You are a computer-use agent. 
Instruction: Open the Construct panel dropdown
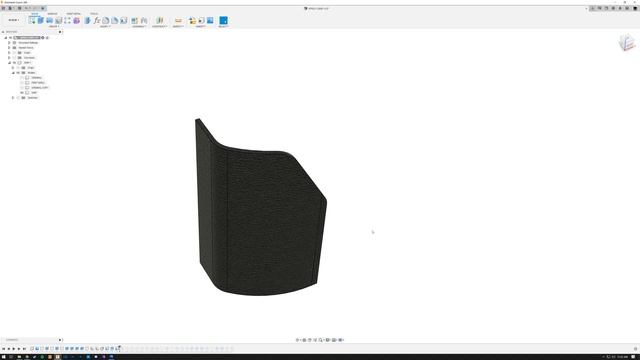coord(160,27)
